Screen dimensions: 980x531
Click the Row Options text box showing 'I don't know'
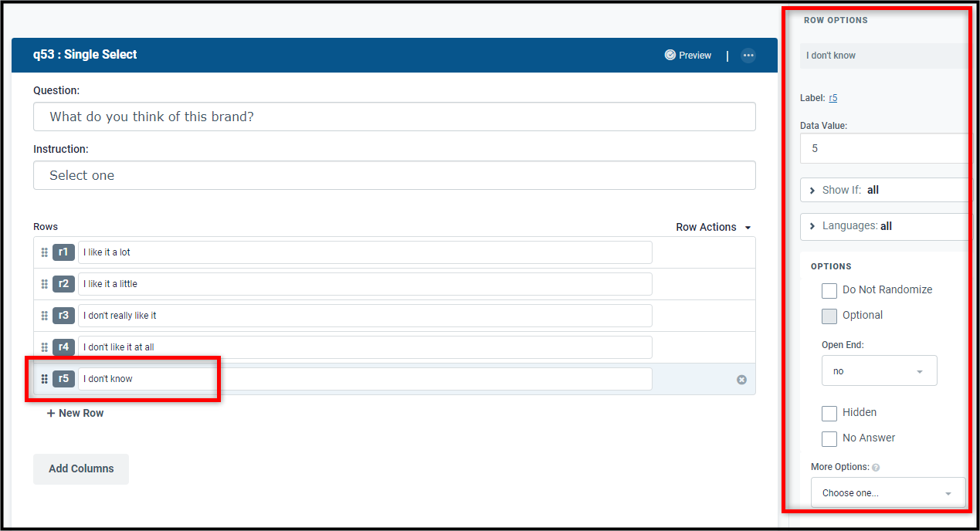click(884, 56)
